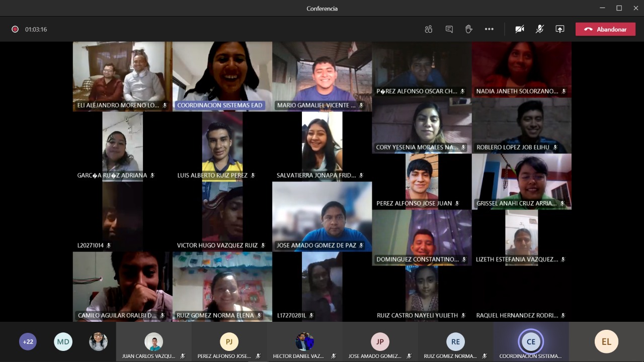Select the Hector Daniel Vaz participant tile
The height and width of the screenshot is (362, 644).
tap(304, 342)
